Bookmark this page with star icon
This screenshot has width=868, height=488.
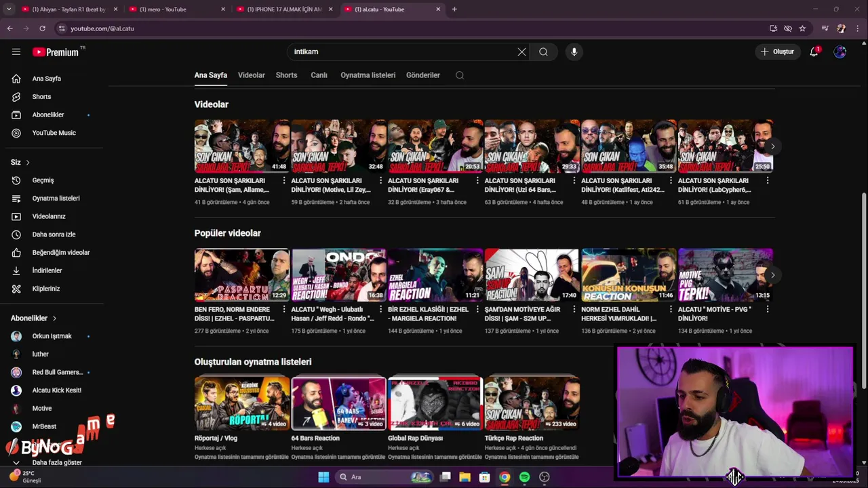coord(802,28)
